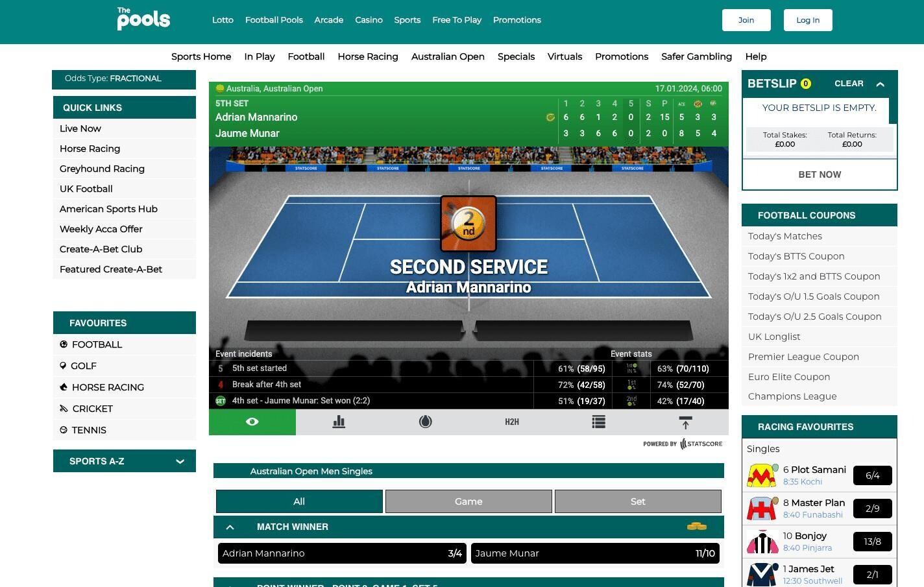924x587 pixels.
Task: Open the event list tab icon
Action: point(598,422)
